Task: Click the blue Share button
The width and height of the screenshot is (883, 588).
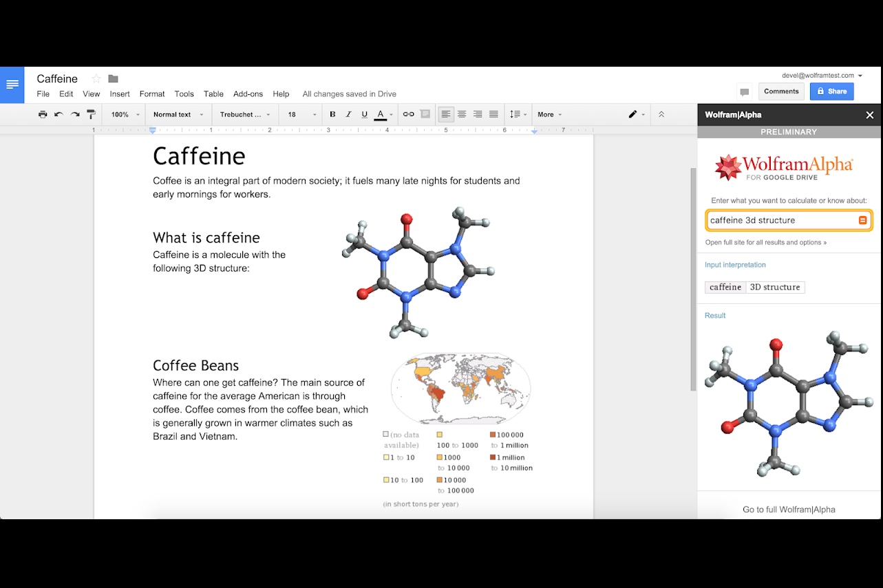Action: point(831,91)
